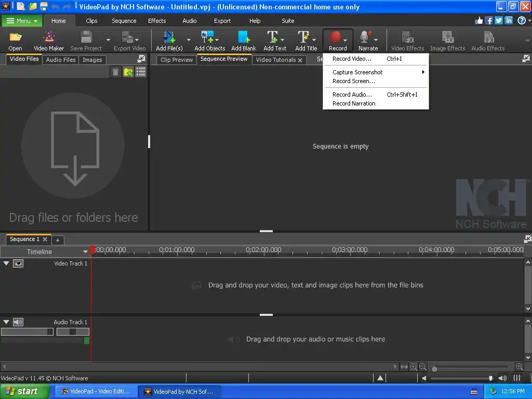Expand the Capture Screenshot submenu

(x=376, y=72)
